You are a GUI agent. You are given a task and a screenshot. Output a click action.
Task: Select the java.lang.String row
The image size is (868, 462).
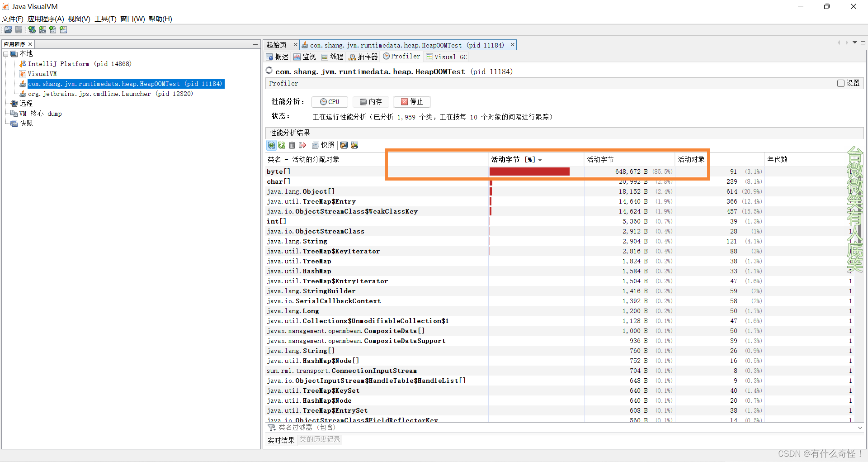pos(561,241)
